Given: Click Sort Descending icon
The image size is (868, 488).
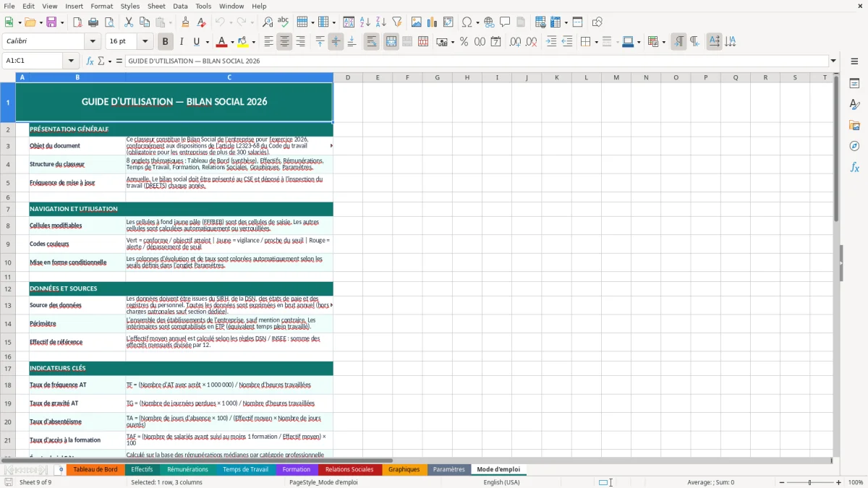Looking at the screenshot, I should pos(381,22).
